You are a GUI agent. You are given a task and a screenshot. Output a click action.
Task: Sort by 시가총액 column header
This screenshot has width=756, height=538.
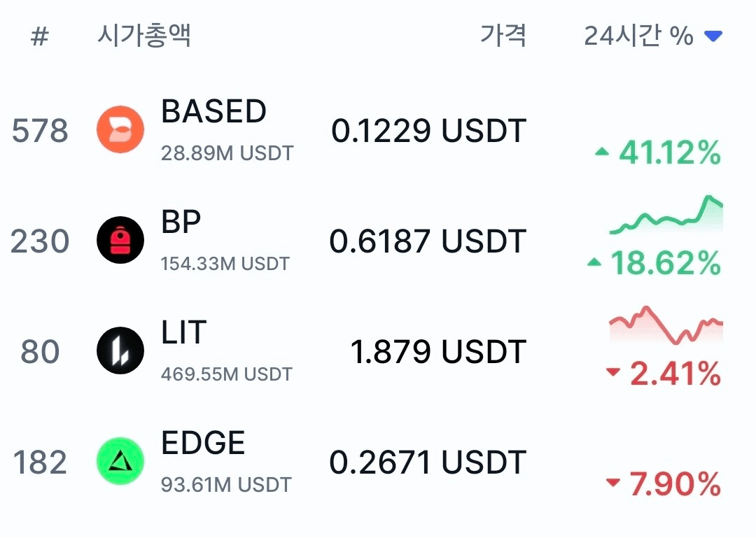coord(144,35)
